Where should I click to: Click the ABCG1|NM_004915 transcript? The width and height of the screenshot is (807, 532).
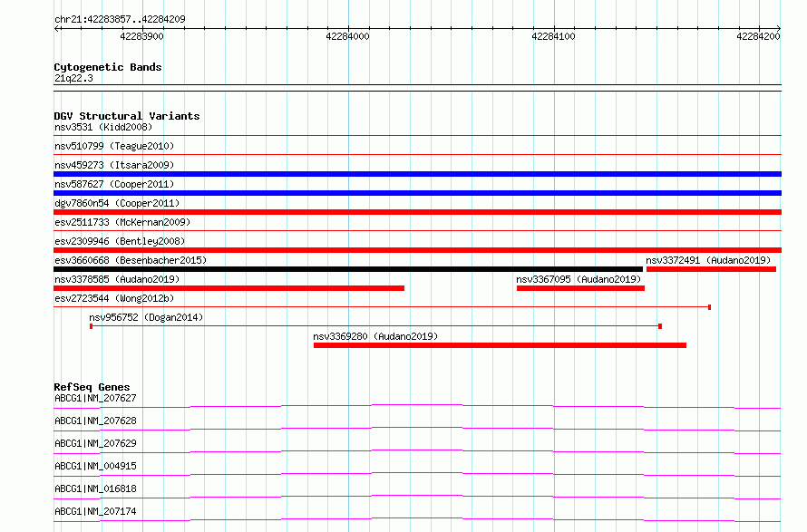[95, 466]
